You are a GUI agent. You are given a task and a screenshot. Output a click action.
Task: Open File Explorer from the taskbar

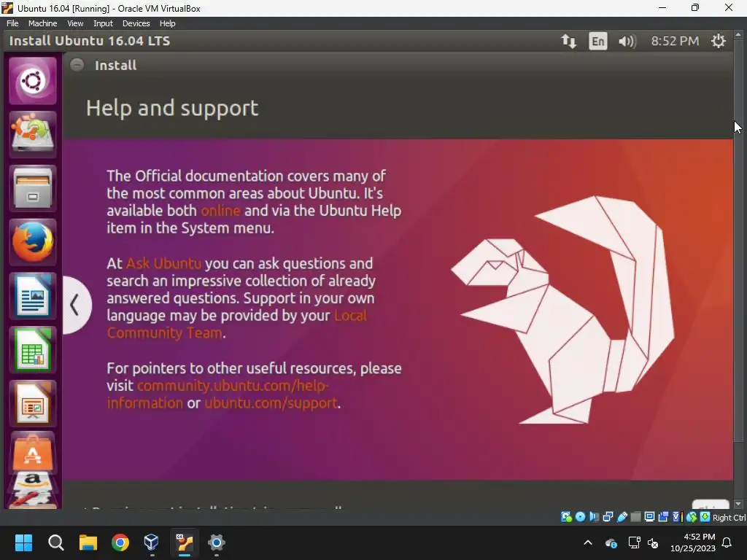click(88, 542)
